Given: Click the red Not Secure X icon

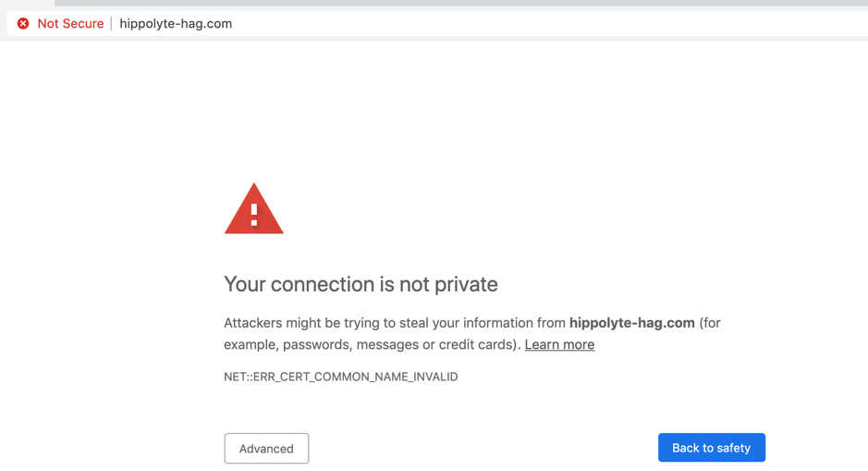Looking at the screenshot, I should 23,23.
